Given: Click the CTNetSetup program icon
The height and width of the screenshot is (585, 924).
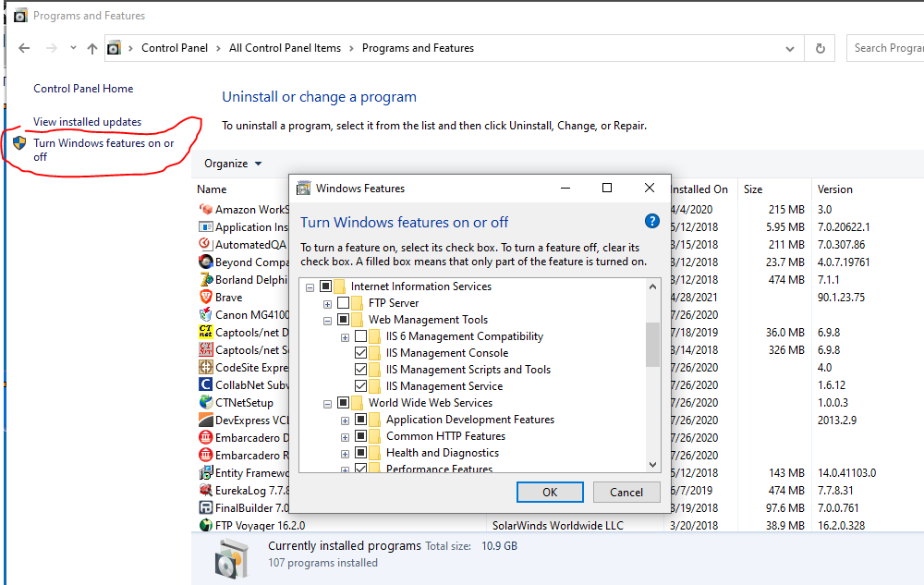Looking at the screenshot, I should pos(206,402).
